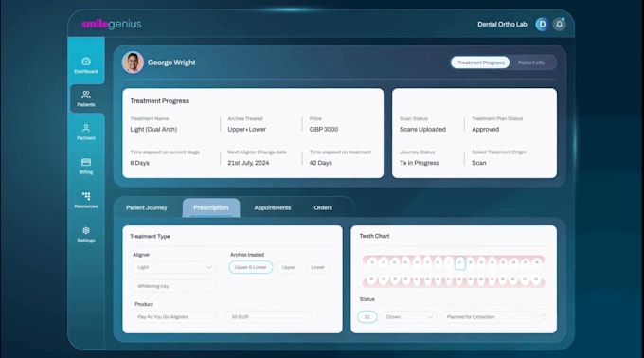Click the Scans Uploaded status value
Image resolution: width=644 pixels, height=358 pixels.
422,130
